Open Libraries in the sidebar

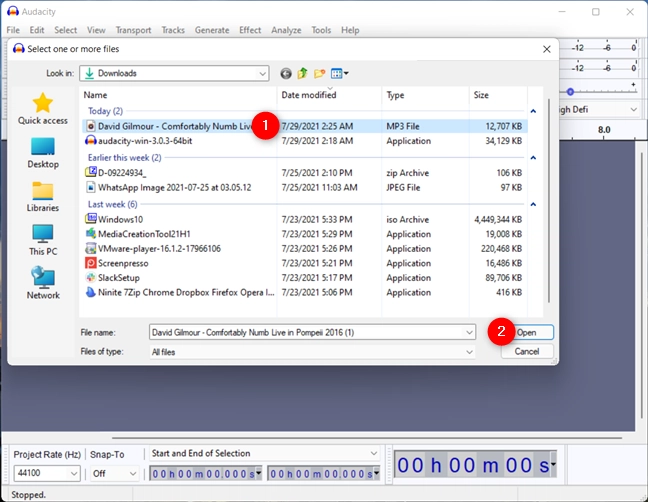pos(43,197)
